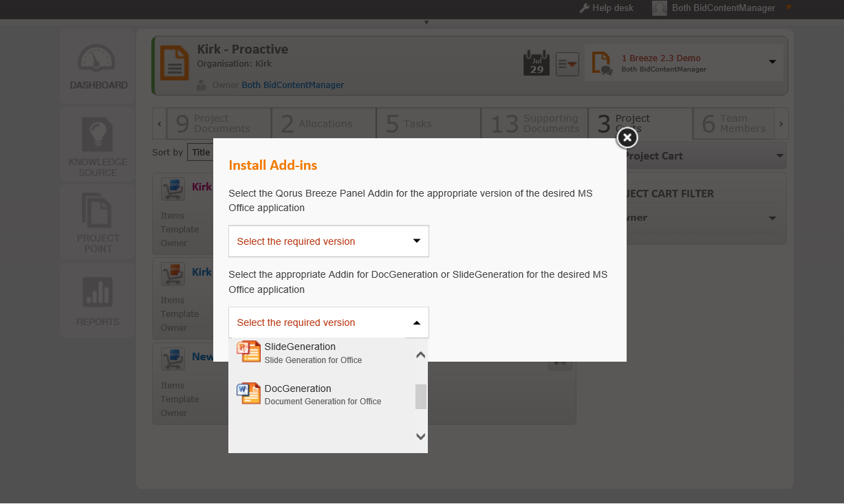Select the Project Carts tab
Image resolution: width=844 pixels, height=504 pixels.
(640, 124)
